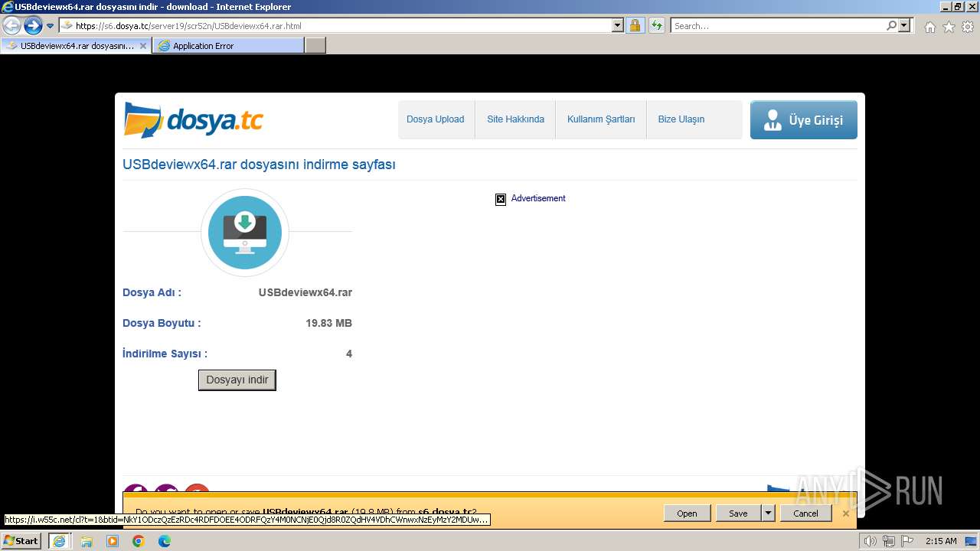
Task: Open a new blank tab
Action: coord(315,46)
